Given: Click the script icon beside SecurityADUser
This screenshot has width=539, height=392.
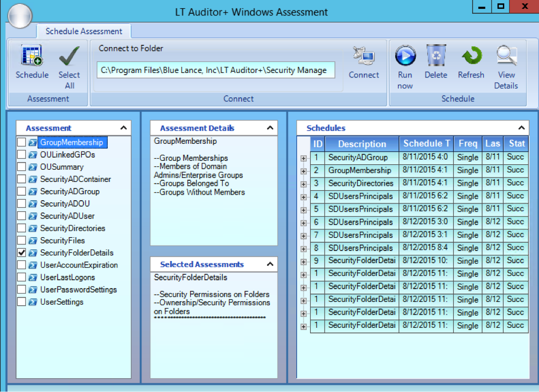Looking at the screenshot, I should coord(33,216).
